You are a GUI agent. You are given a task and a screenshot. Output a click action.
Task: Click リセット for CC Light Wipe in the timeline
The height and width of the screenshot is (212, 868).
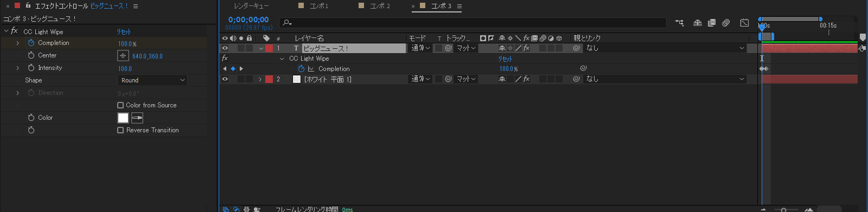click(x=505, y=59)
